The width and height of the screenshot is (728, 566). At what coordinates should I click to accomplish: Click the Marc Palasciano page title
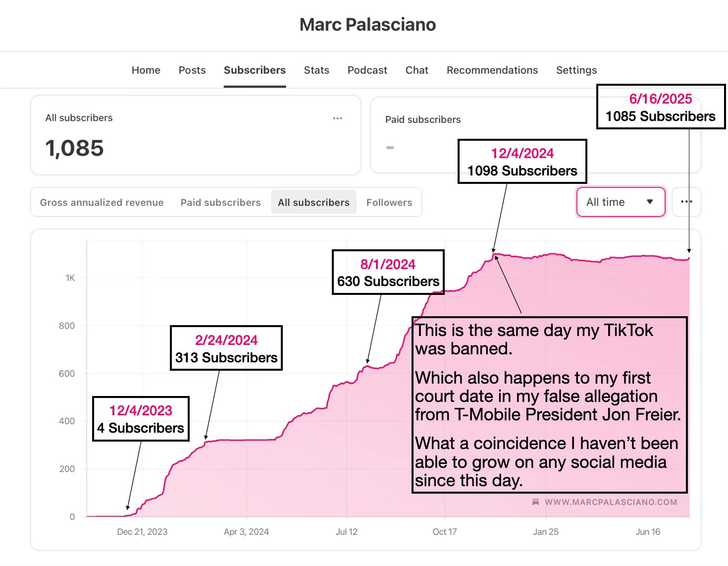tap(367, 24)
